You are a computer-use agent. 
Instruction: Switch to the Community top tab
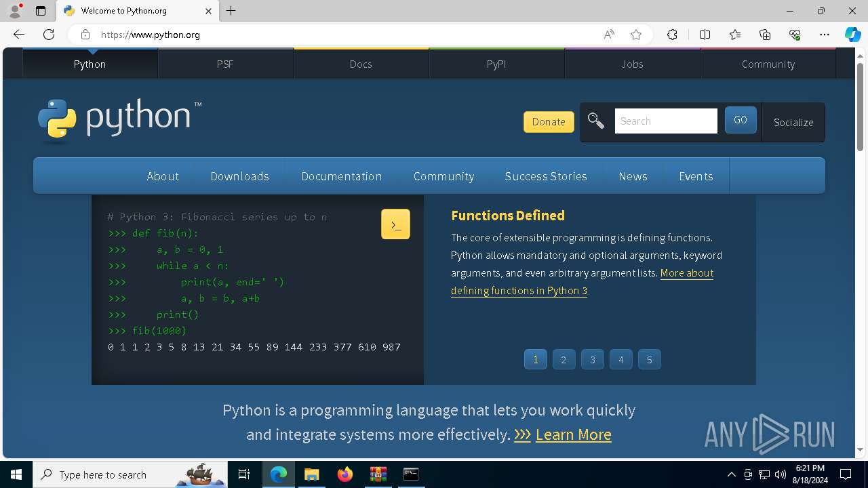point(768,64)
